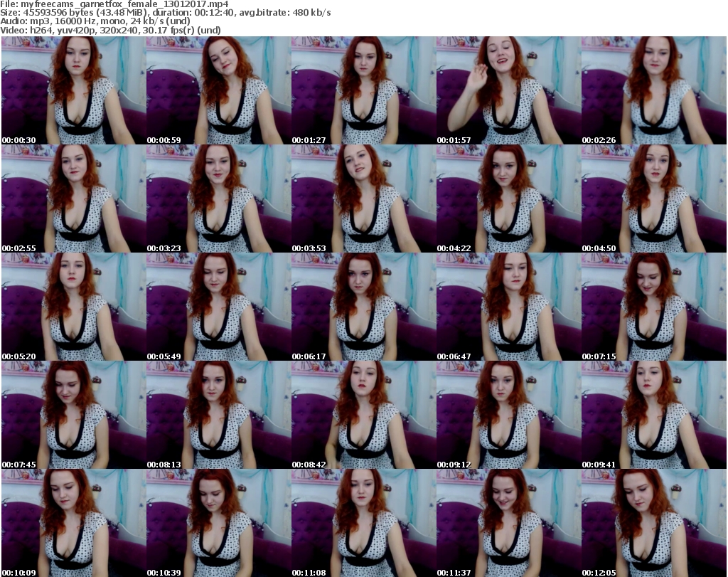The width and height of the screenshot is (728, 577).
Task: Select the thumbnail stamped 00:00:30
Action: 73,90
